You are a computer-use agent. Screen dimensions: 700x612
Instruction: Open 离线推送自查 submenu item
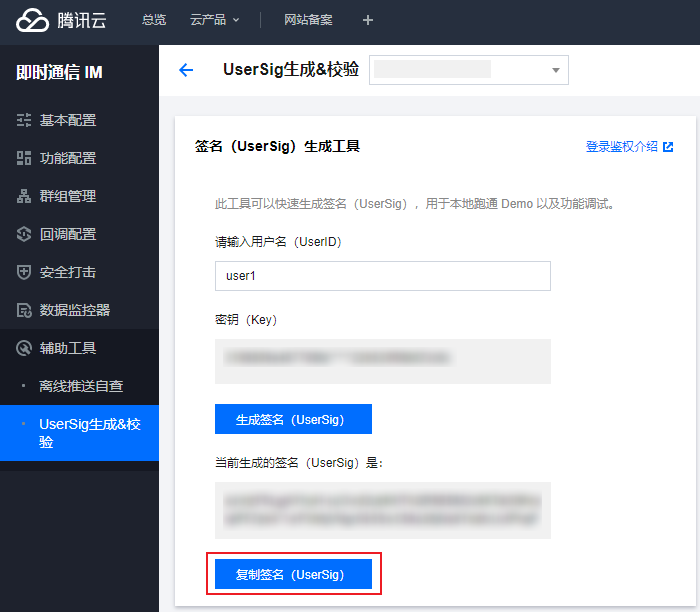coord(79,386)
